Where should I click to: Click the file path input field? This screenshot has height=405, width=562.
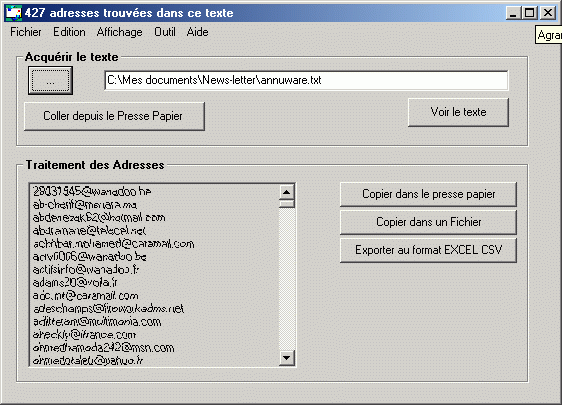pos(306,80)
